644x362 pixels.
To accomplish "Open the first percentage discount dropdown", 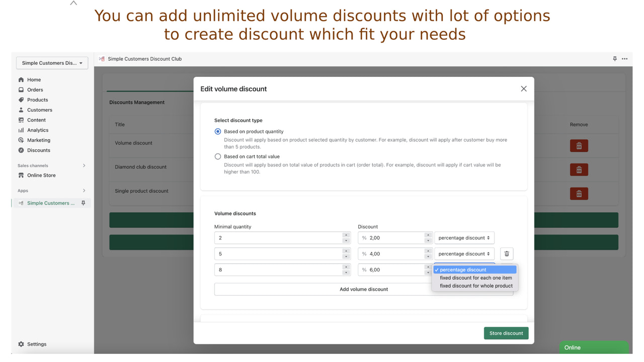I will click(x=464, y=237).
